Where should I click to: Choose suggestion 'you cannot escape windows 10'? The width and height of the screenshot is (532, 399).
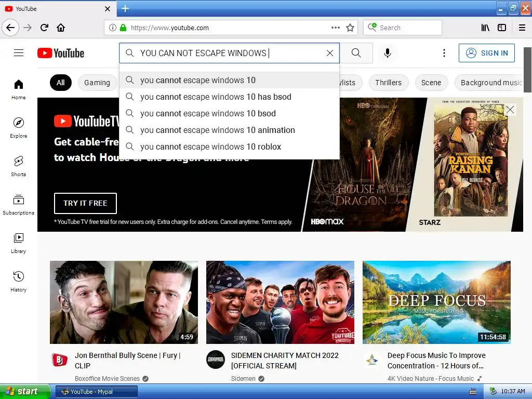tap(229, 80)
